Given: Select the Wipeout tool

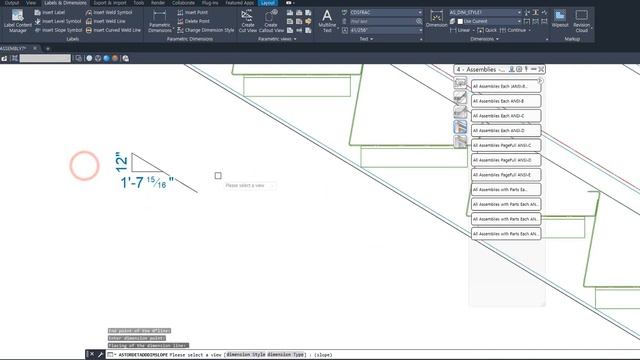Looking at the screenshot, I should click(x=560, y=19).
